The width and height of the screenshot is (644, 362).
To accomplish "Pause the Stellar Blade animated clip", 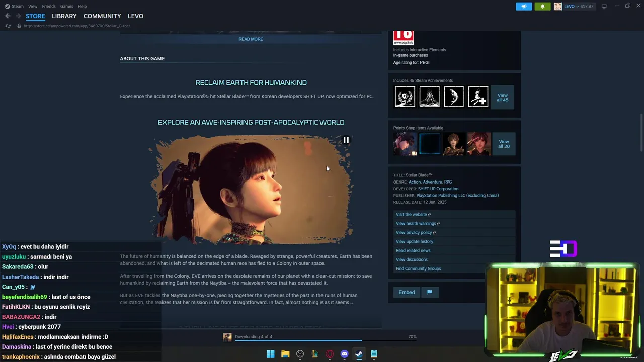I will coord(346,140).
